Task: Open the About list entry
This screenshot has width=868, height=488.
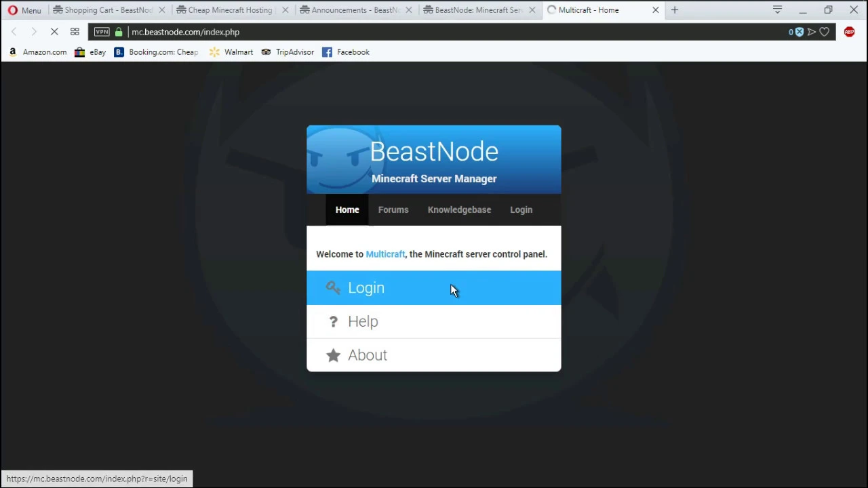Action: (434, 355)
